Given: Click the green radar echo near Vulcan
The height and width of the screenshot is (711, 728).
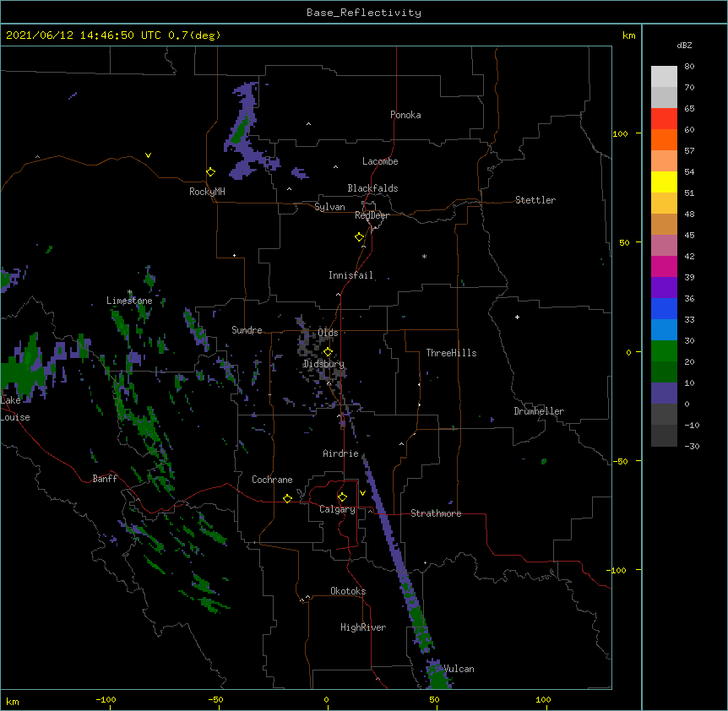Looking at the screenshot, I should coord(439,677).
